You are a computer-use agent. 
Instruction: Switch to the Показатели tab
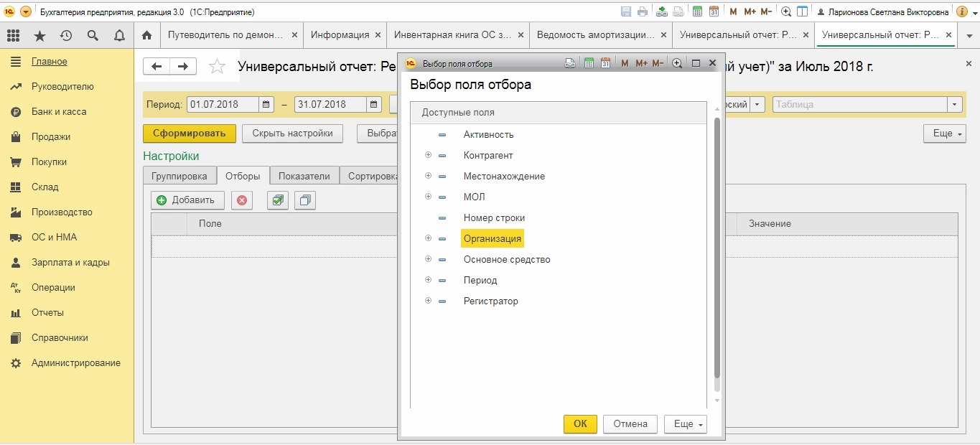[304, 176]
